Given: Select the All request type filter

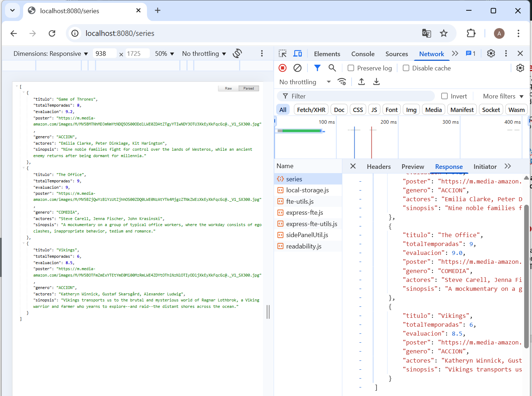Looking at the screenshot, I should [x=283, y=110].
